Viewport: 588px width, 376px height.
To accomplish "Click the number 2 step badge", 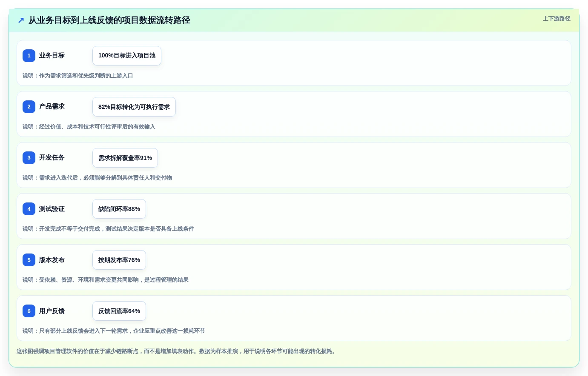I will click(29, 107).
